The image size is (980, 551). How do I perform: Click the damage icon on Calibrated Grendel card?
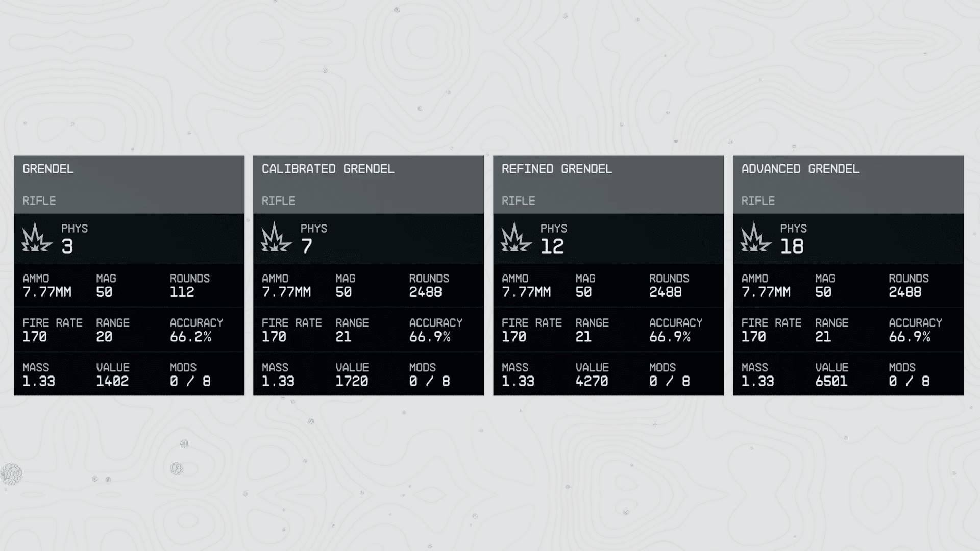[x=276, y=237]
